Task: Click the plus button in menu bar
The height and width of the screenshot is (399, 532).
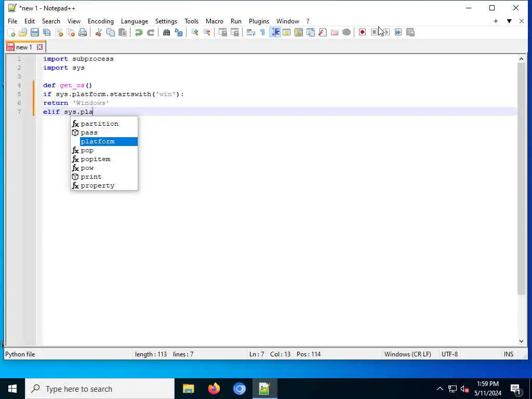Action: (496, 21)
